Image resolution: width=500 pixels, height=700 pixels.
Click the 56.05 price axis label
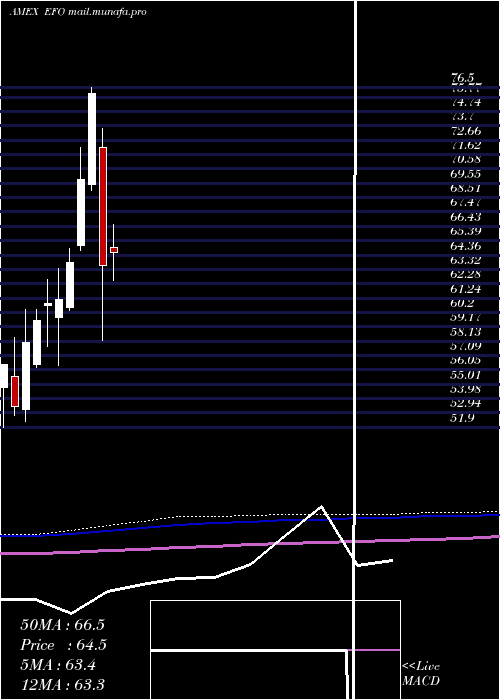(466, 361)
